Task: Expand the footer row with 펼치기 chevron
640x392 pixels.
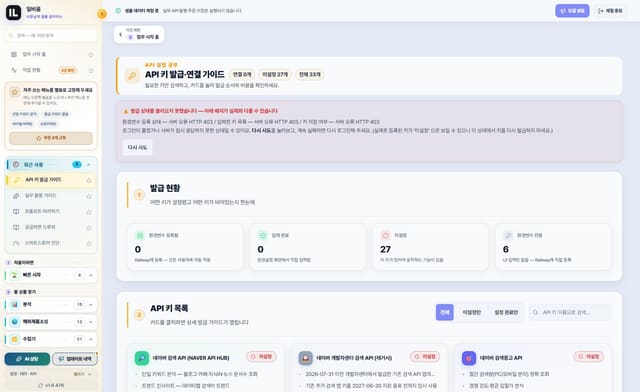Action: (90, 374)
